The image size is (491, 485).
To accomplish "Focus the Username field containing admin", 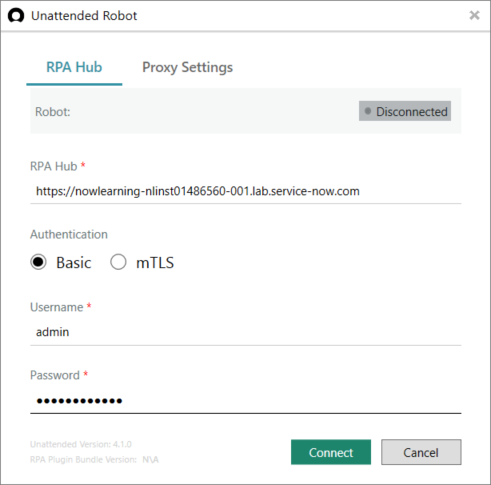I will coord(246,332).
